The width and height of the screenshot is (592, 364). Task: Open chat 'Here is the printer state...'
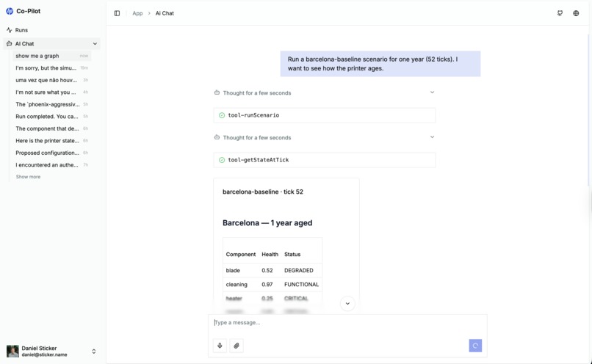pos(52,140)
